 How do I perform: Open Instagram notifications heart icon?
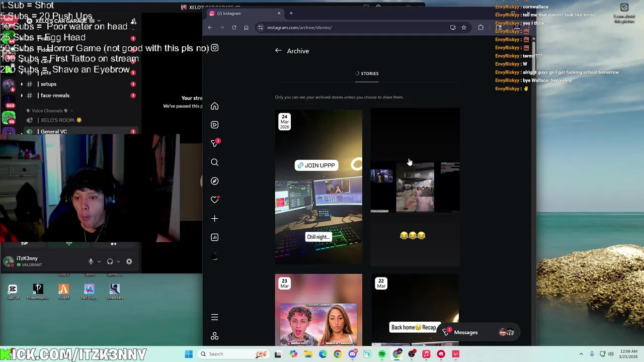tap(214, 200)
